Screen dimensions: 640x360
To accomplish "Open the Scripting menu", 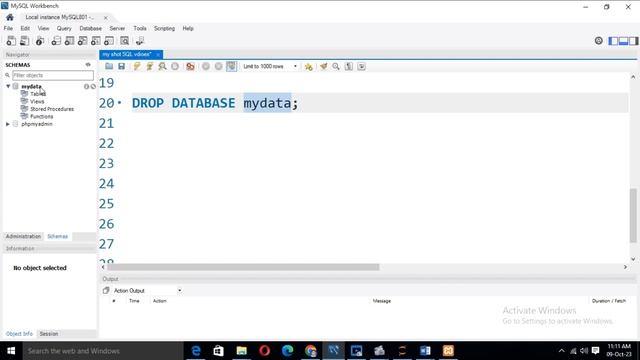I will [x=164, y=28].
